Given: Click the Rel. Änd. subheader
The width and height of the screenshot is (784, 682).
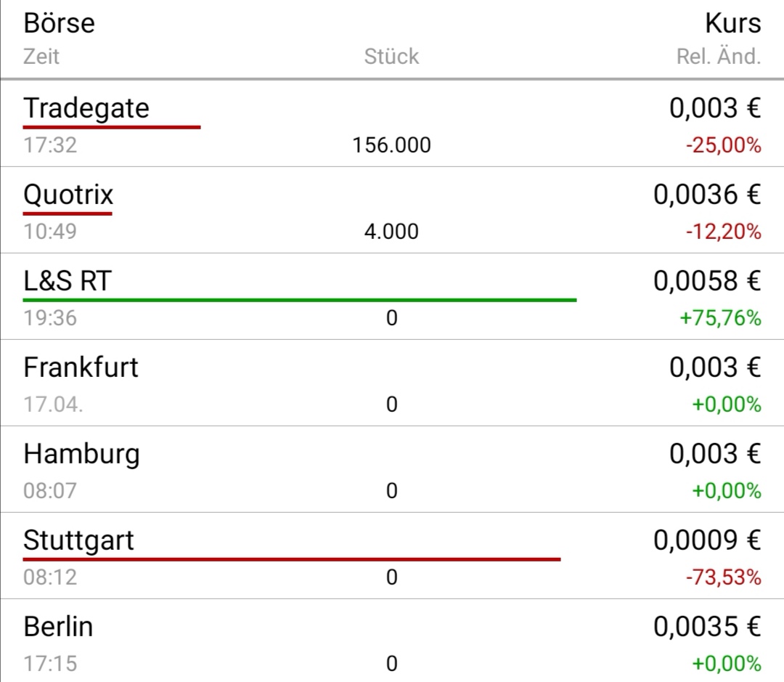Looking at the screenshot, I should click(x=718, y=57).
